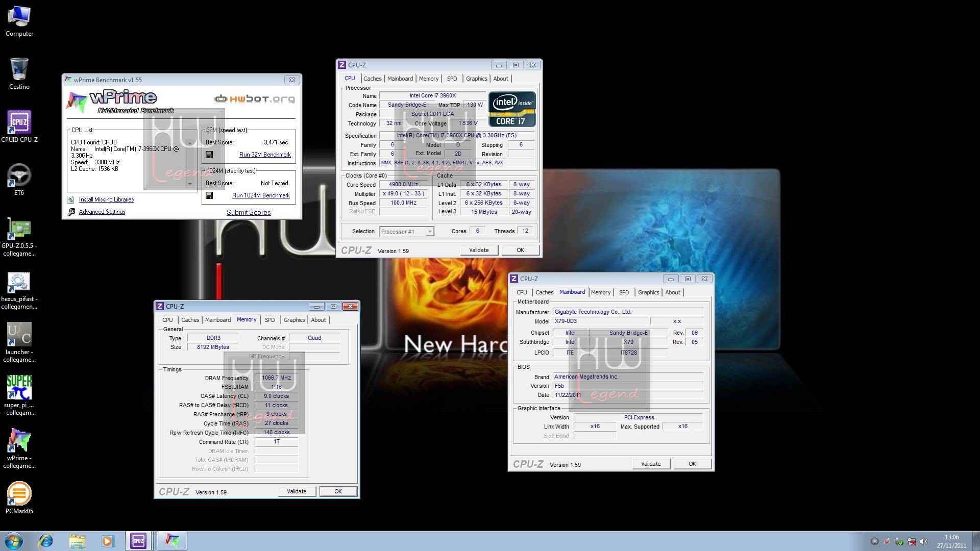Open Windows Media Player from the taskbar
Image resolution: width=980 pixels, height=551 pixels.
coord(108,541)
